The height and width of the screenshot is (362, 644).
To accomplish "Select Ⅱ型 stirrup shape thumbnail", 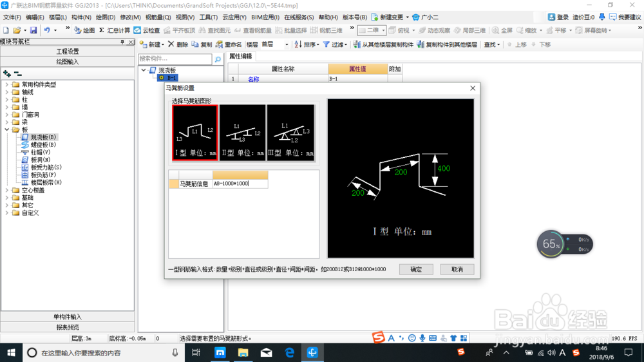I will point(242,132).
